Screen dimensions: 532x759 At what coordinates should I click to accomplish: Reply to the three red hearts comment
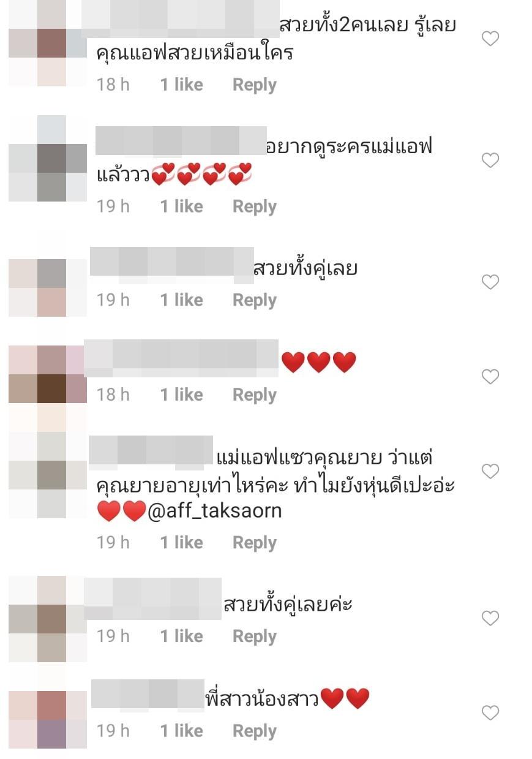[255, 395]
